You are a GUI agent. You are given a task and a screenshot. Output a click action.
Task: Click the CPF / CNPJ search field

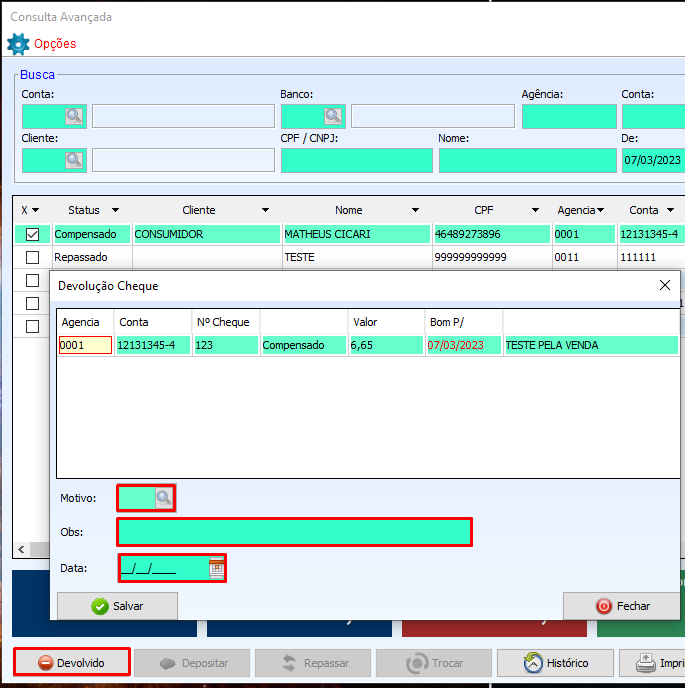coord(357,160)
